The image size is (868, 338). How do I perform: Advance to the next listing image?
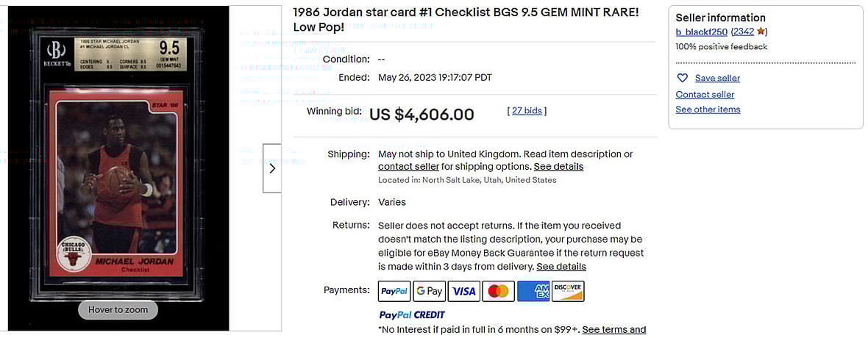click(272, 168)
